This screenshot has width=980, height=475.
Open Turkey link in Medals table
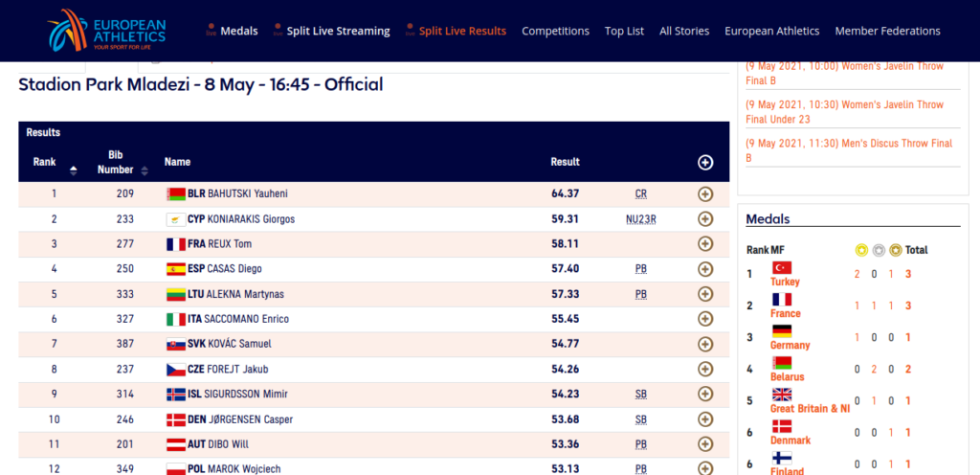pyautogui.click(x=785, y=282)
